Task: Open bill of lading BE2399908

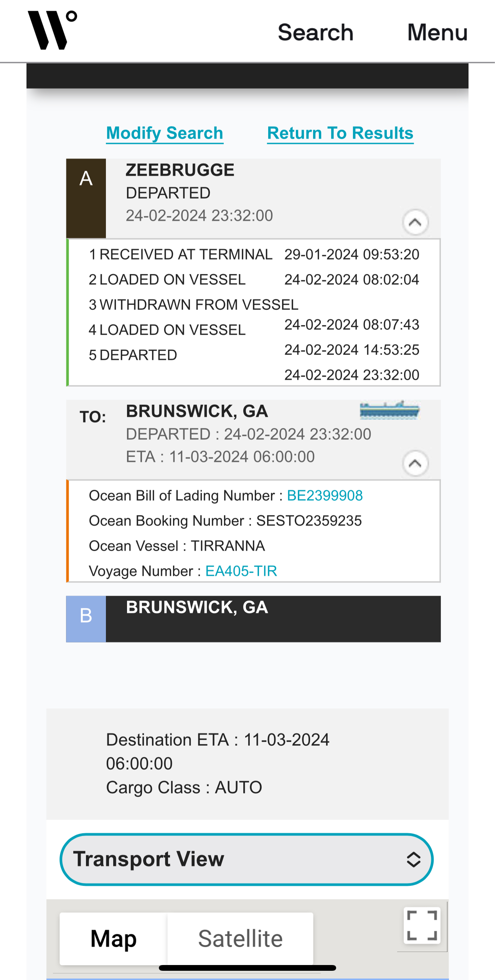Action: pos(325,495)
